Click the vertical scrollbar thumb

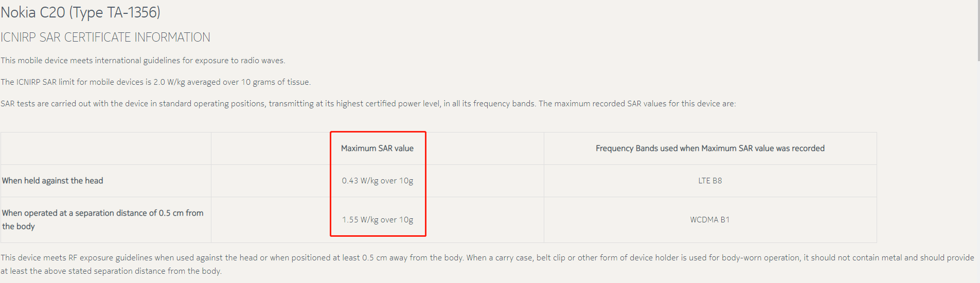click(x=977, y=31)
